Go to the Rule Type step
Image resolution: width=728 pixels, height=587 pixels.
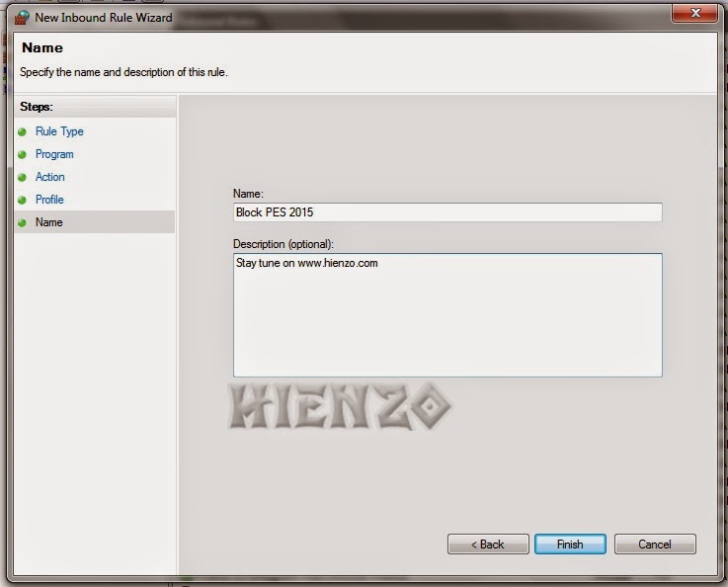(x=59, y=131)
